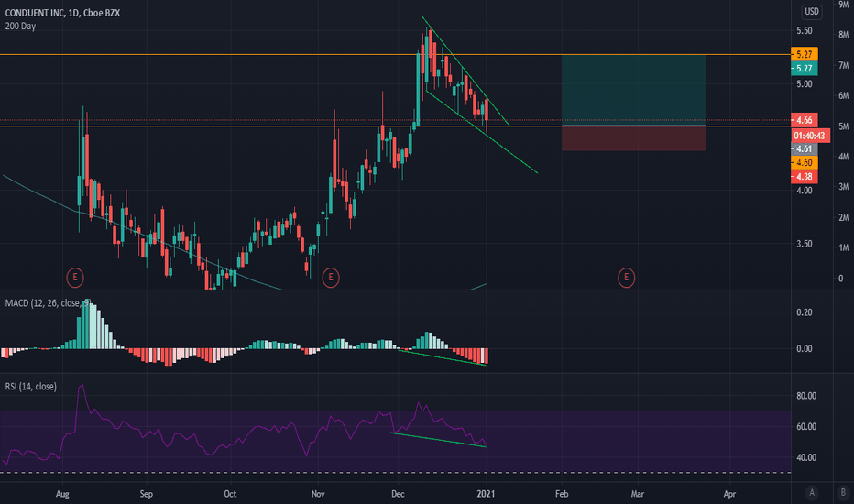This screenshot has width=854, height=504.
Task: Select the green divergence line on MACD histogram
Action: [x=443, y=358]
